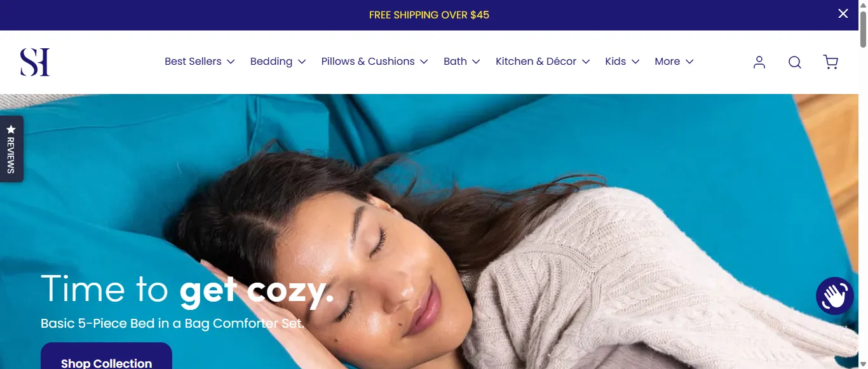
Task: Click the hero banner image
Action: click(429, 231)
